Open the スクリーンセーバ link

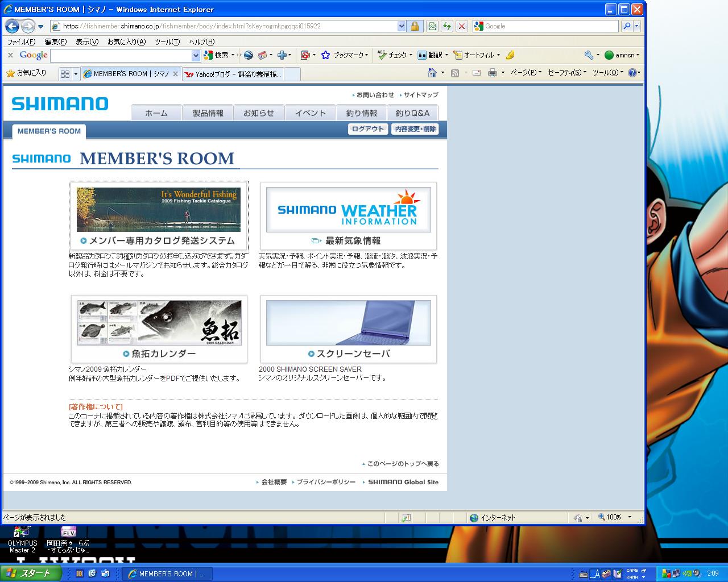click(x=349, y=329)
